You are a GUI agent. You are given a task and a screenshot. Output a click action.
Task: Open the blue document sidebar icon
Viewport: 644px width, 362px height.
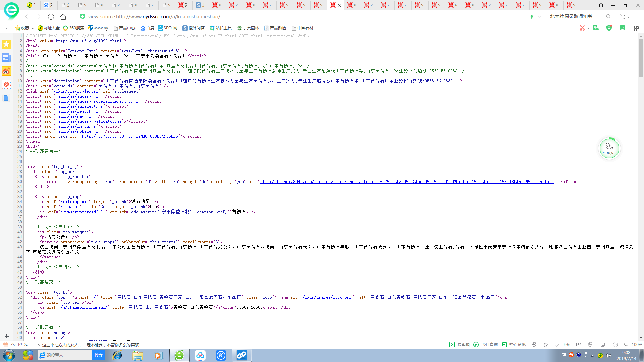(x=6, y=98)
